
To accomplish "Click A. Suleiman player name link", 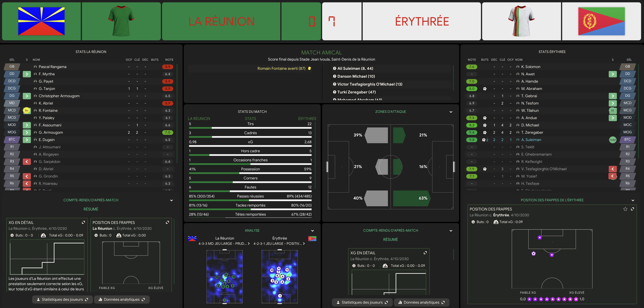I will pyautogui.click(x=531, y=140).
